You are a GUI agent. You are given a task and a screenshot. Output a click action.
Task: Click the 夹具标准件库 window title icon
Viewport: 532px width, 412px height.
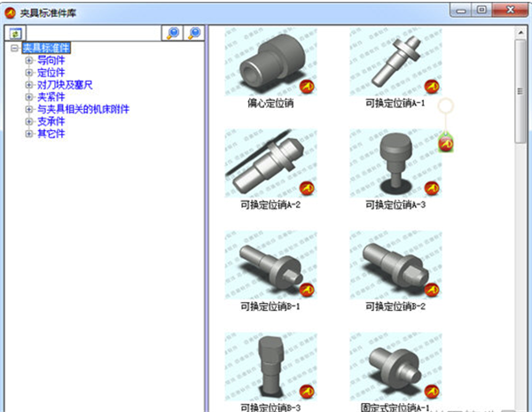[10, 13]
